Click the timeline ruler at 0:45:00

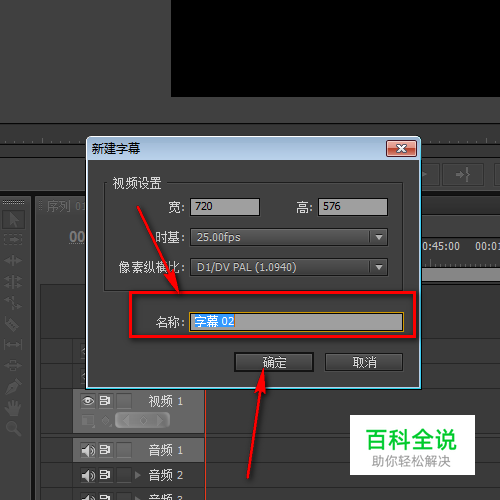(441, 246)
